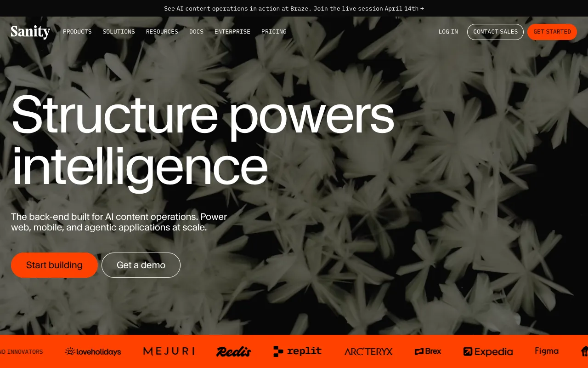Click the Mejuri logo in the customer strip
Image resolution: width=588 pixels, height=368 pixels.
pyautogui.click(x=169, y=351)
